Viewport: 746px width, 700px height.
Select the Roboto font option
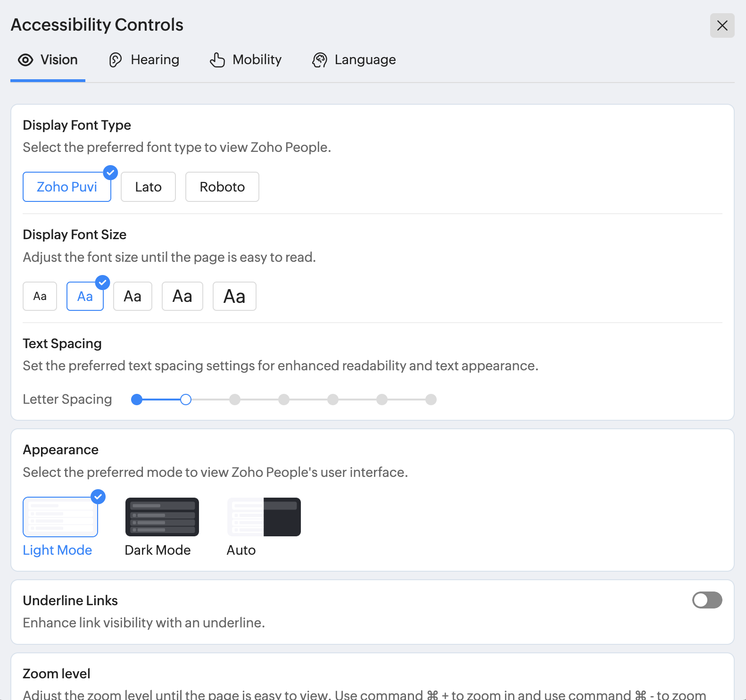click(x=222, y=187)
